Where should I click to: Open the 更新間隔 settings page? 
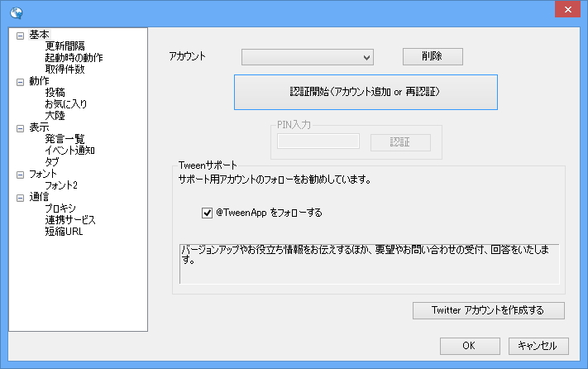65,46
